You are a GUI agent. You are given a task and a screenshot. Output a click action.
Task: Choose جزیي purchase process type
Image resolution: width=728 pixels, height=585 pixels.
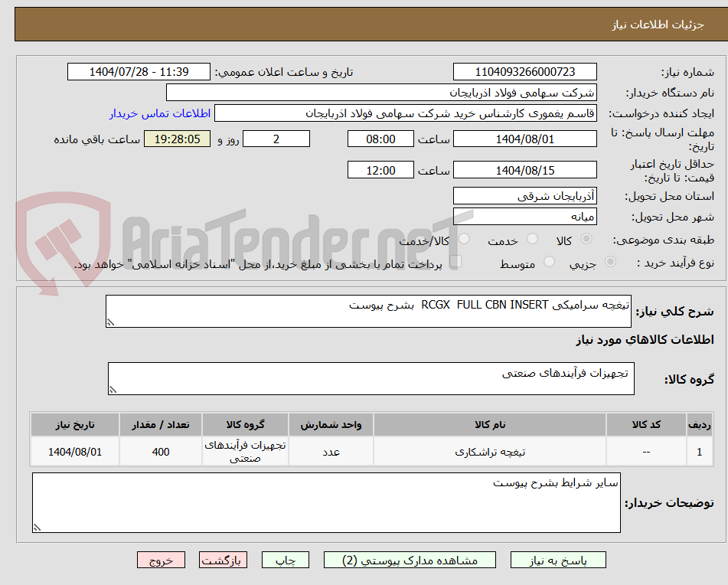click(610, 261)
